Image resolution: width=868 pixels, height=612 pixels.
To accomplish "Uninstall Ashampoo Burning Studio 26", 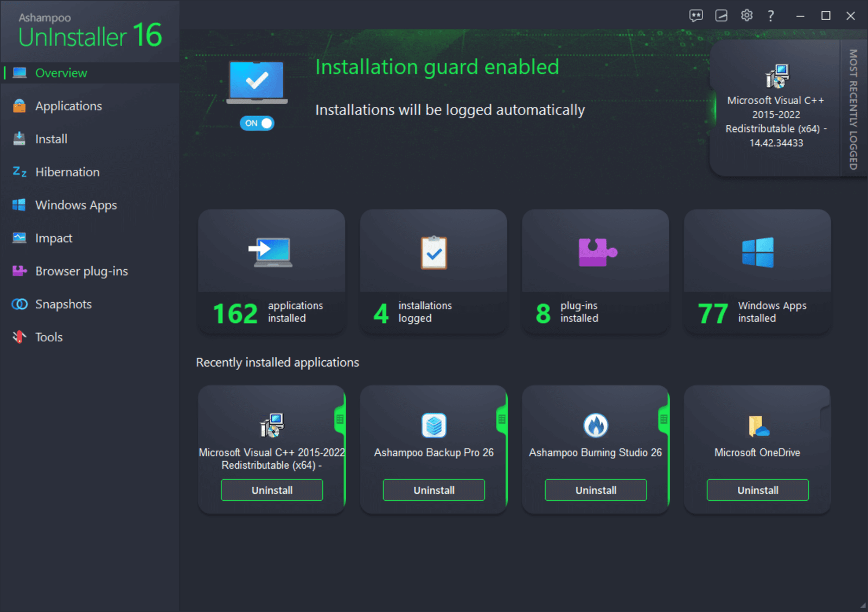I will tap(595, 490).
